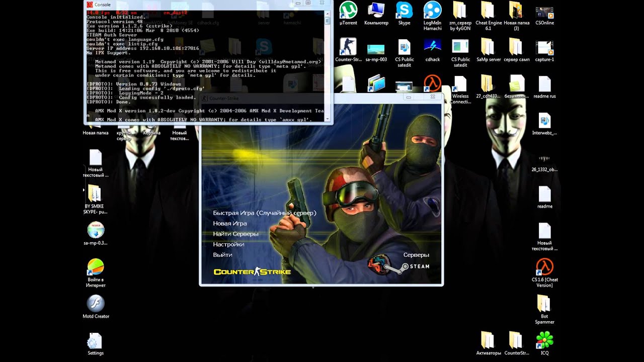Open the CSOnline video file
Screen dimensions: 644x362
pos(544,14)
